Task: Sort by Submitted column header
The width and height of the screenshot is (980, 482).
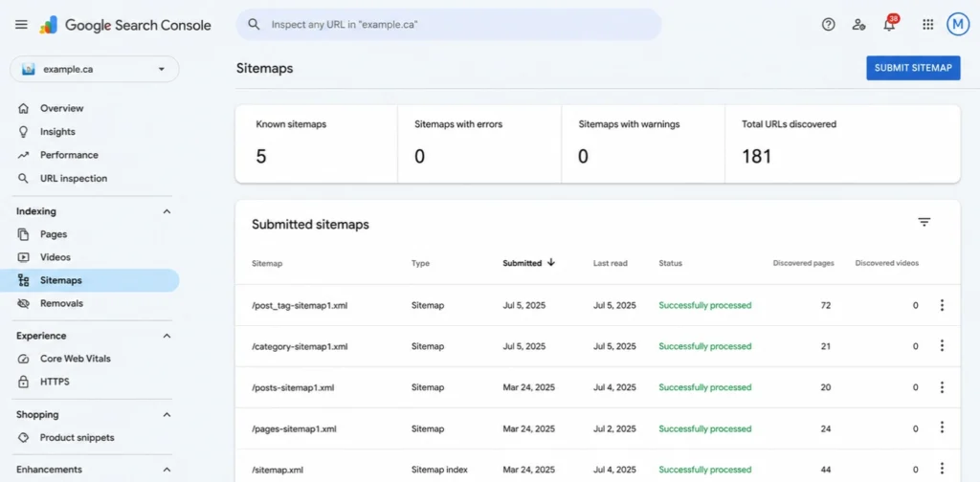Action: point(528,263)
